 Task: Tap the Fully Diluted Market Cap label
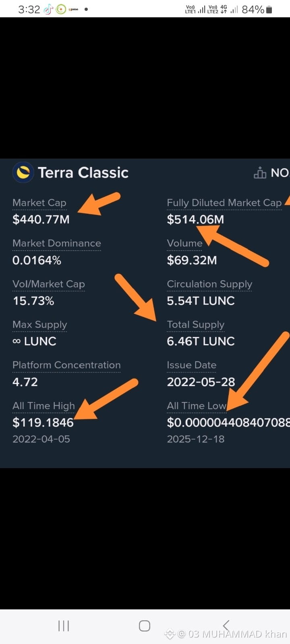click(224, 203)
